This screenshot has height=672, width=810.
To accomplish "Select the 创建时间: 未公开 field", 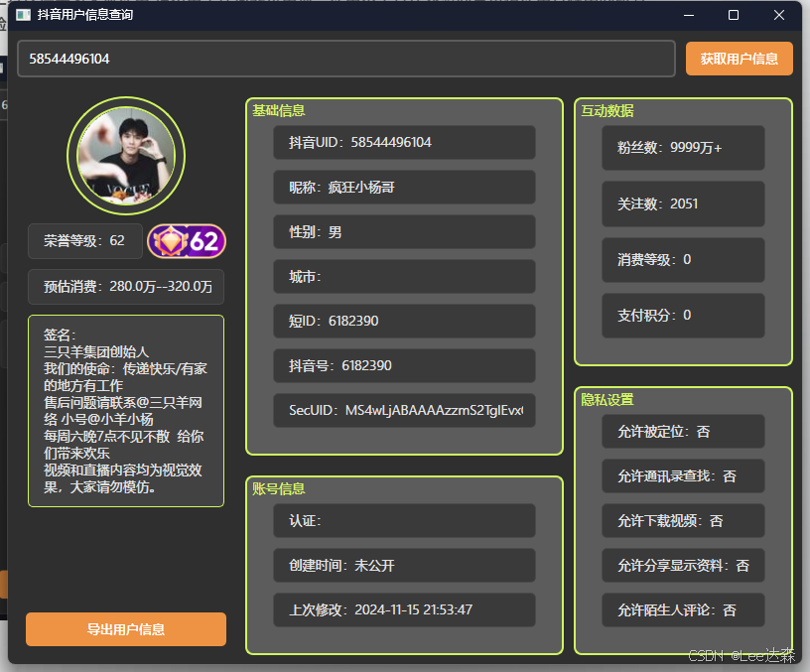I will coord(404,565).
